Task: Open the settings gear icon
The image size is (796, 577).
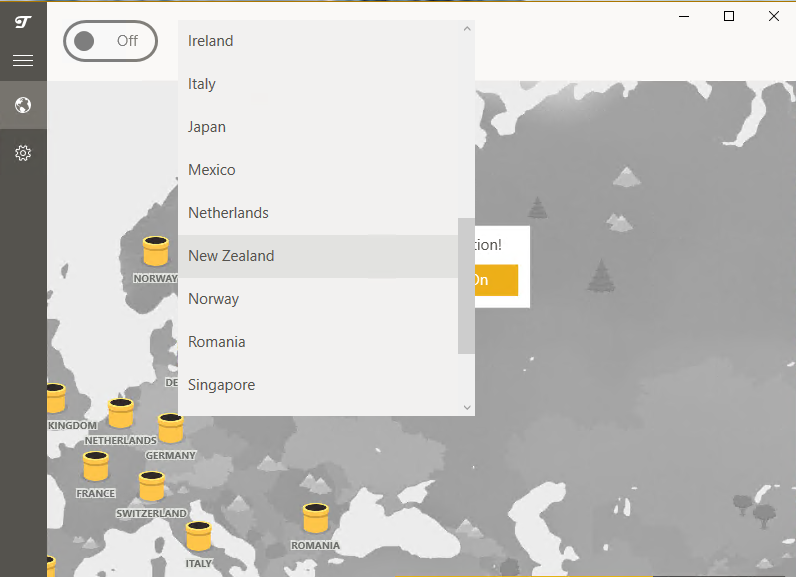Action: (x=23, y=153)
